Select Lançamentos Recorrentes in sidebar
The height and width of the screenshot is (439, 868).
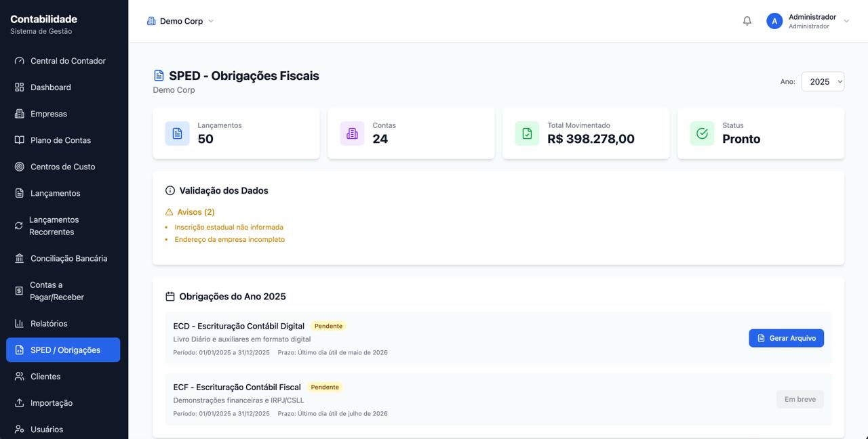tap(54, 226)
